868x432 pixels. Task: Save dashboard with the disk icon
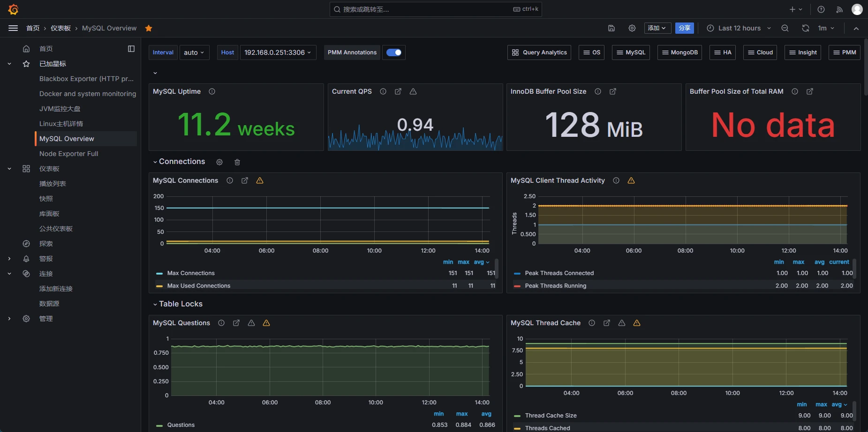(x=611, y=28)
